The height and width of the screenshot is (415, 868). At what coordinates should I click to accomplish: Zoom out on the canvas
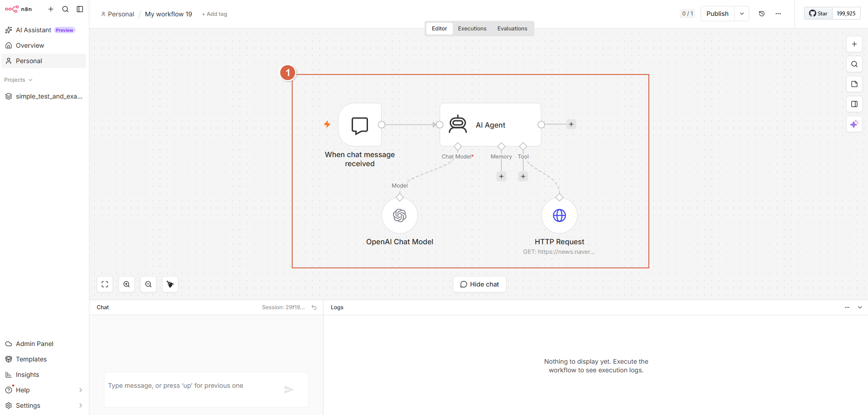tap(148, 284)
